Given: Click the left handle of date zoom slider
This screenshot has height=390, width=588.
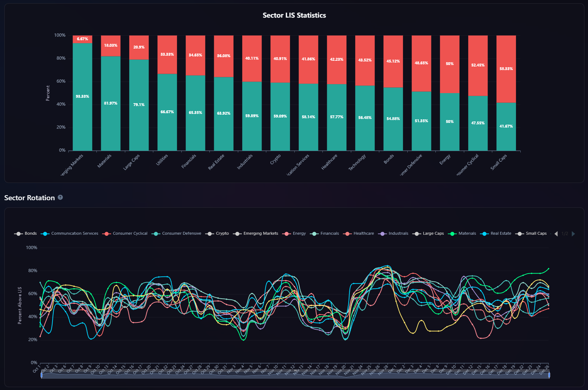Looking at the screenshot, I should (42, 375).
